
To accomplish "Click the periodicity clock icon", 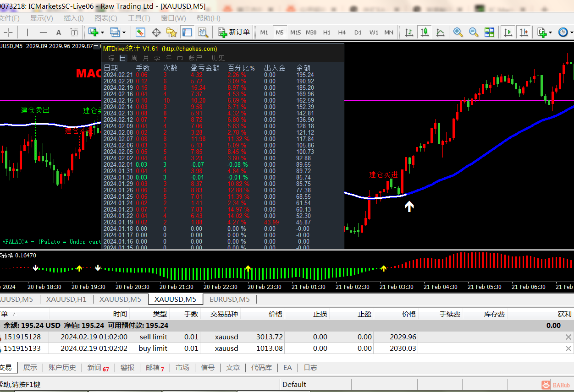I will tap(563, 32).
